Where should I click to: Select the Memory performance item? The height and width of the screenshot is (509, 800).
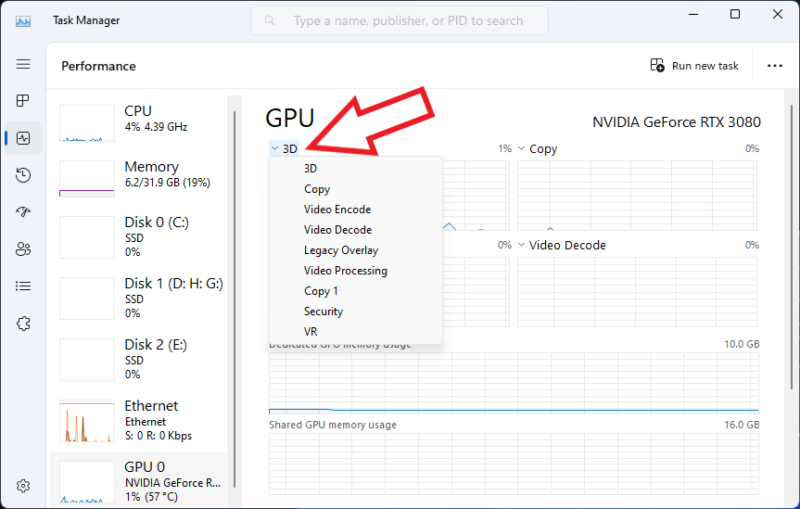(x=138, y=178)
